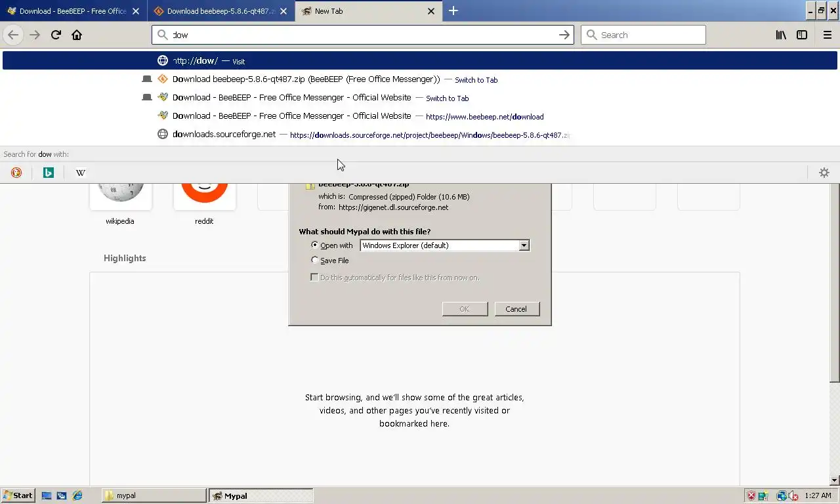
Task: Cancel the file download dialog
Action: (516, 309)
